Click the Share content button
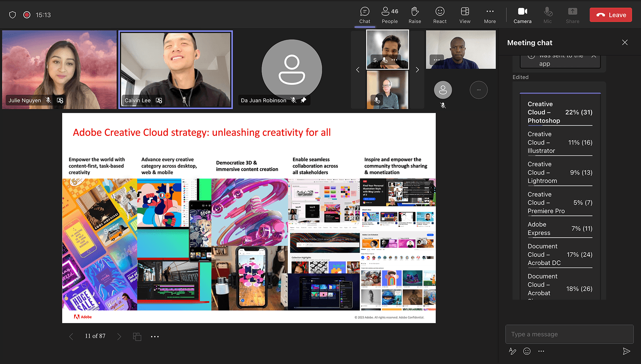Image resolution: width=641 pixels, height=364 pixels. [573, 15]
